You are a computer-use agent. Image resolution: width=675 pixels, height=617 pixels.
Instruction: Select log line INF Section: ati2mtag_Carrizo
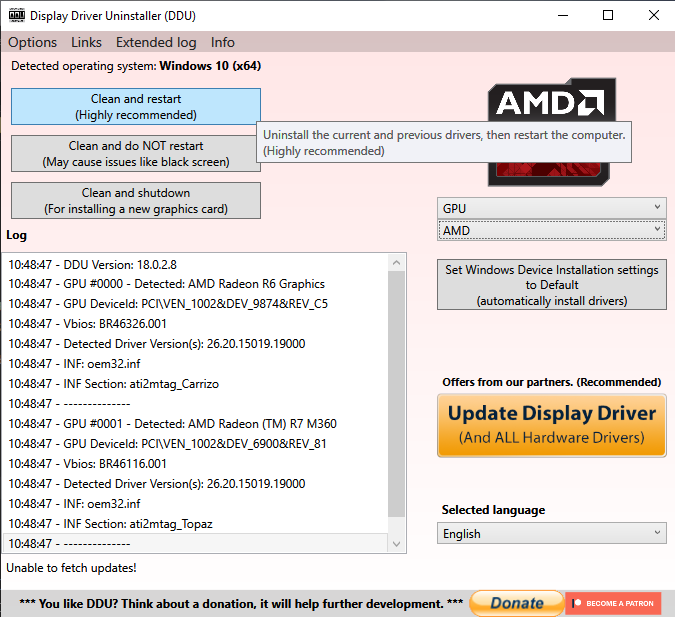pos(195,384)
